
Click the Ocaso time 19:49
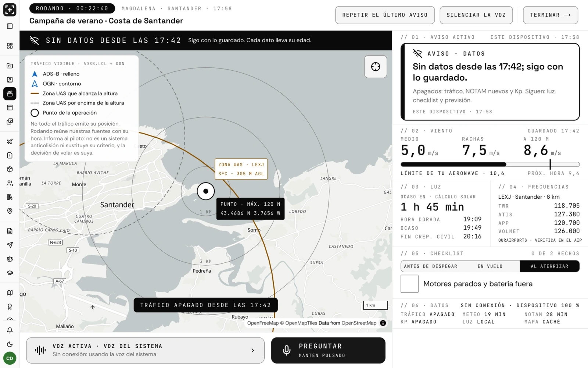pyautogui.click(x=472, y=228)
